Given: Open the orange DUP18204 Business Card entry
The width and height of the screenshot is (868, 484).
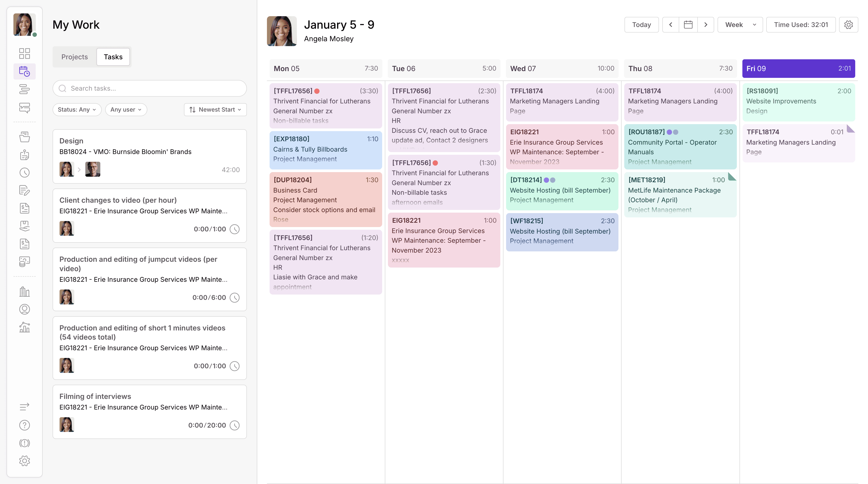Looking at the screenshot, I should (325, 199).
